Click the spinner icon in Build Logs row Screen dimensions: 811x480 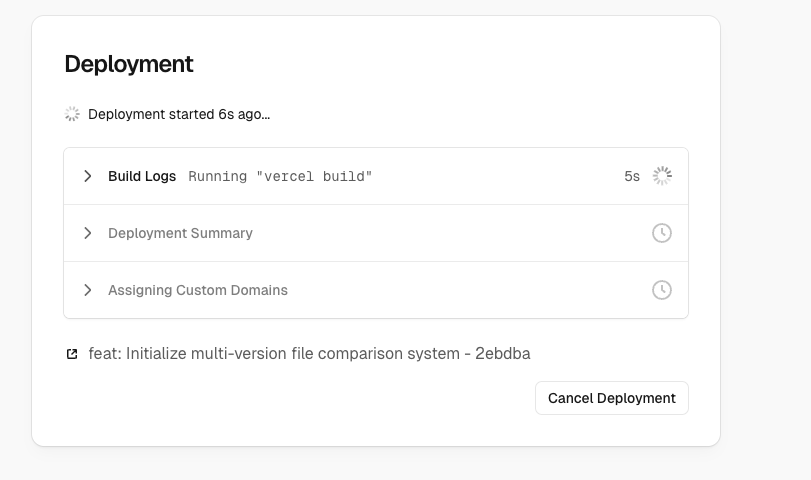click(662, 176)
